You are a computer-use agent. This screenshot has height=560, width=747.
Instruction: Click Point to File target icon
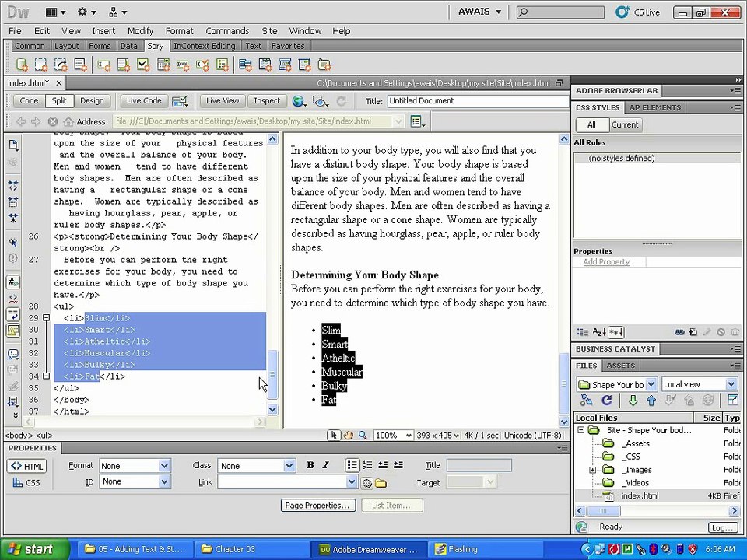(366, 483)
